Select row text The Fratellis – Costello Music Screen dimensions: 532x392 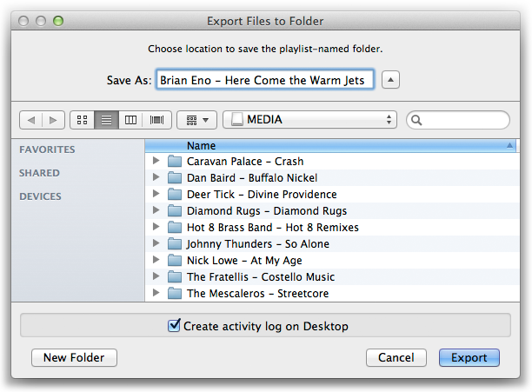[261, 276]
